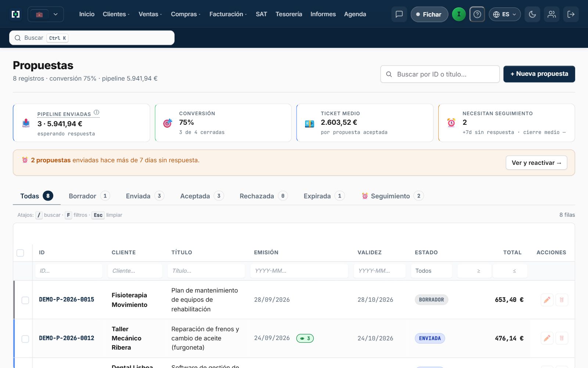The width and height of the screenshot is (588, 368).
Task: Tick the select-all checkbox in table header
Action: [20, 253]
